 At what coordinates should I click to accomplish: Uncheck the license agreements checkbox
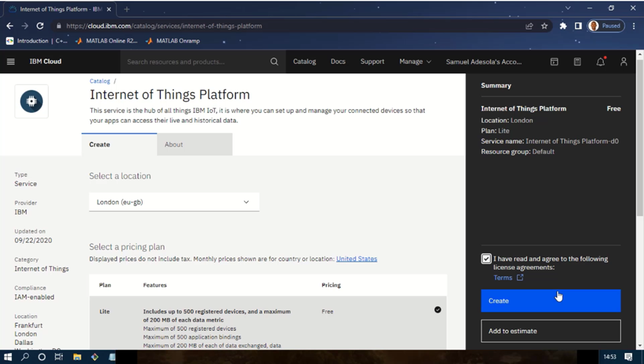coord(486,259)
